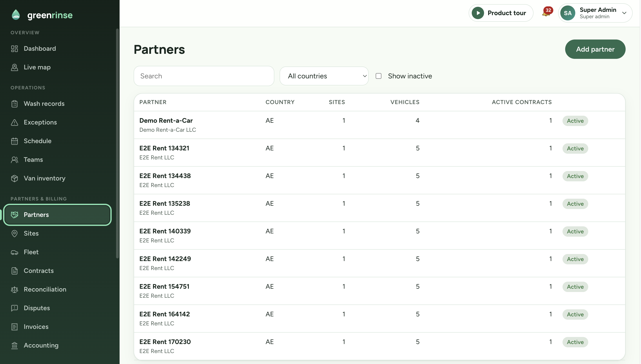Click the Exceptions warning triangle icon
This screenshot has width=641, height=364.
click(x=15, y=122)
